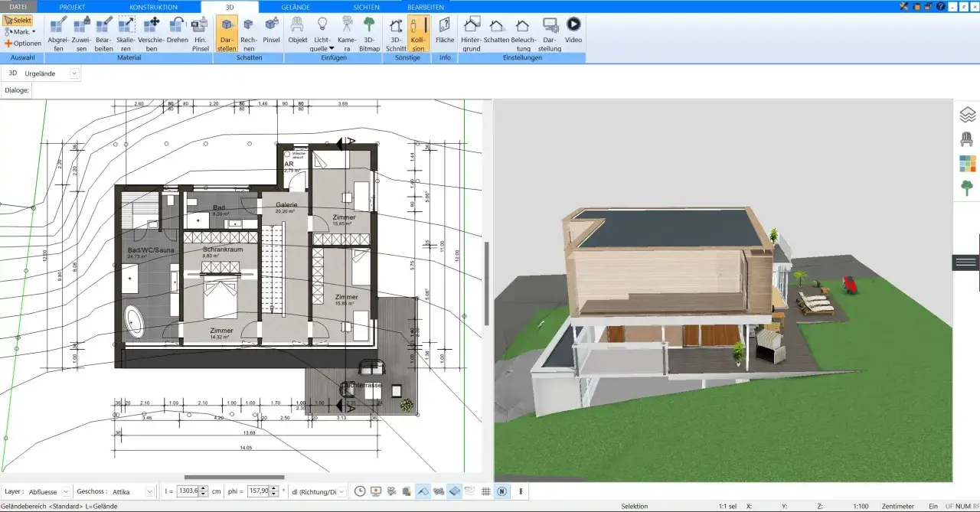Open Schatten settings
The width and height of the screenshot is (980, 512).
(497, 29)
